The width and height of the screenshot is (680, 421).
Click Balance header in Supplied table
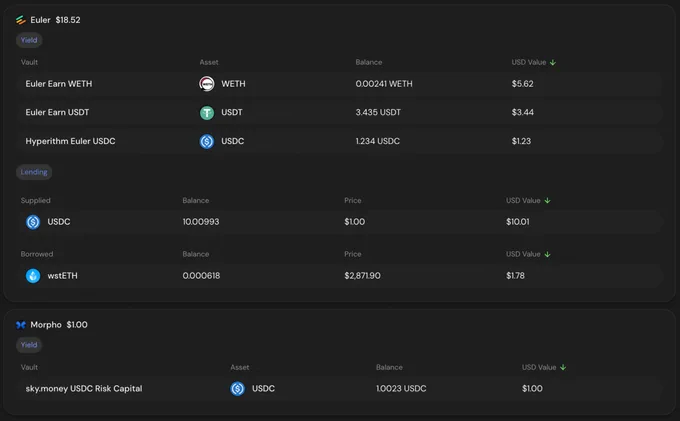pyautogui.click(x=196, y=201)
